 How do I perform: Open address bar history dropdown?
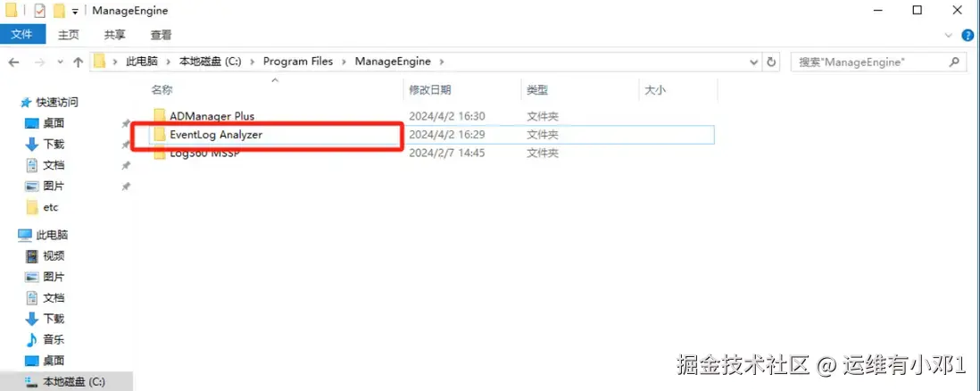pyautogui.click(x=754, y=62)
